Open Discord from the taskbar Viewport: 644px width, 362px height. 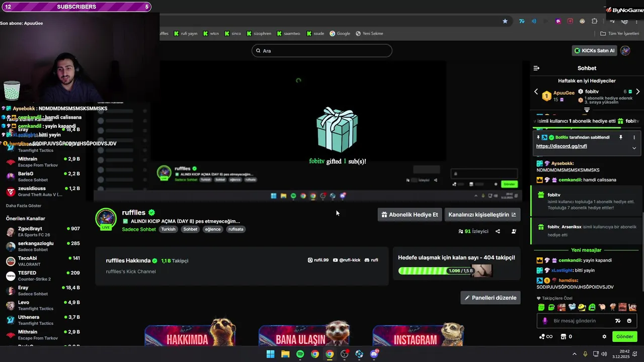(374, 354)
